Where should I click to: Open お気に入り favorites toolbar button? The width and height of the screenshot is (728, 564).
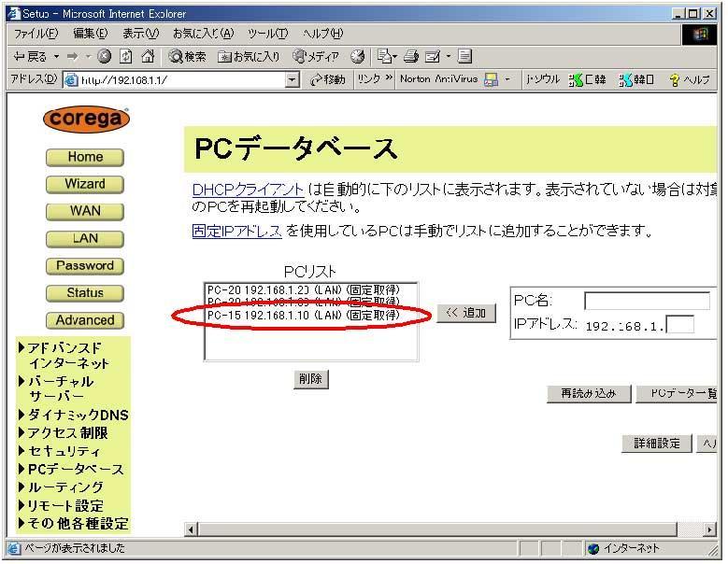click(x=249, y=57)
